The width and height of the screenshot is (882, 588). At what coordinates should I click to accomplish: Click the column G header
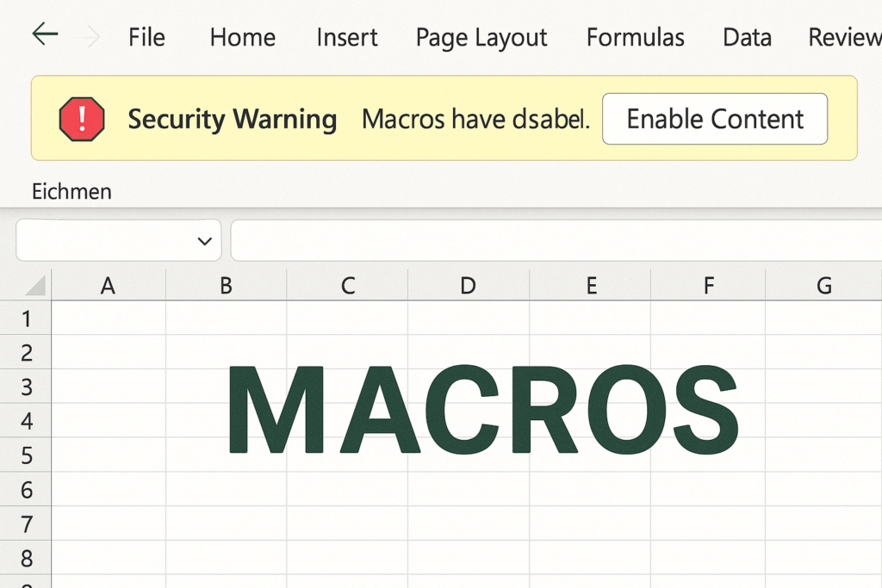tap(823, 286)
